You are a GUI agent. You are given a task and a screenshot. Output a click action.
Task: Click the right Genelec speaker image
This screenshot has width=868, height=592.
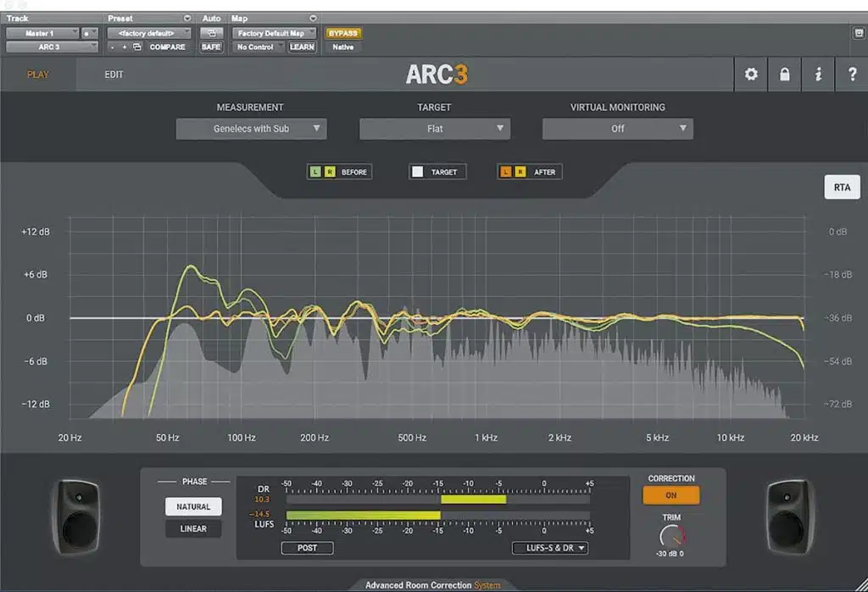pos(791,517)
